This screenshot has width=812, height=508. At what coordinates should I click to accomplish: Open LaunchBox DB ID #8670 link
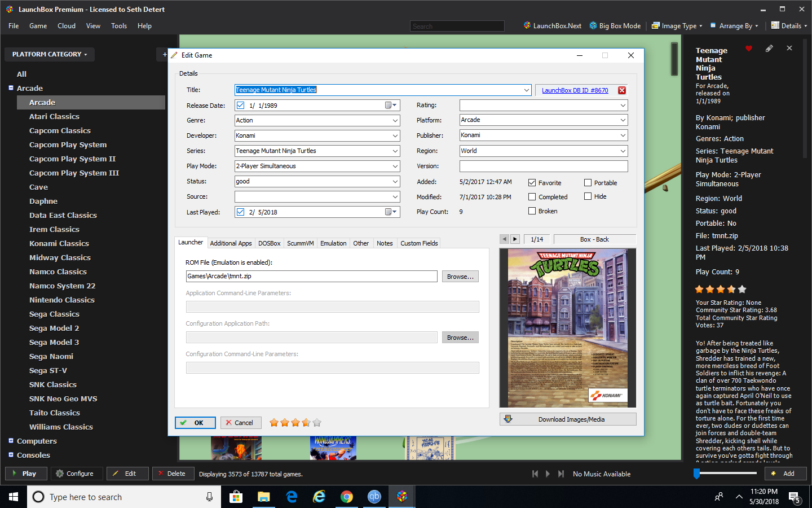pos(575,90)
